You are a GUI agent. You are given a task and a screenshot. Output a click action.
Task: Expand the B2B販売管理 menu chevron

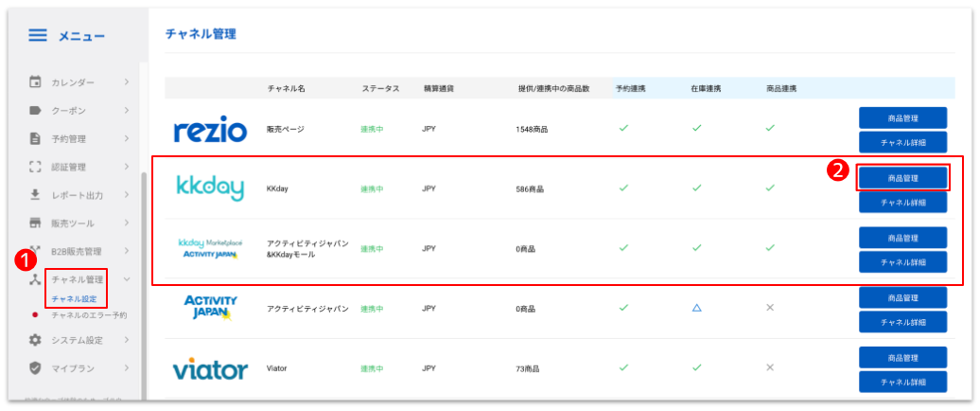pos(126,252)
